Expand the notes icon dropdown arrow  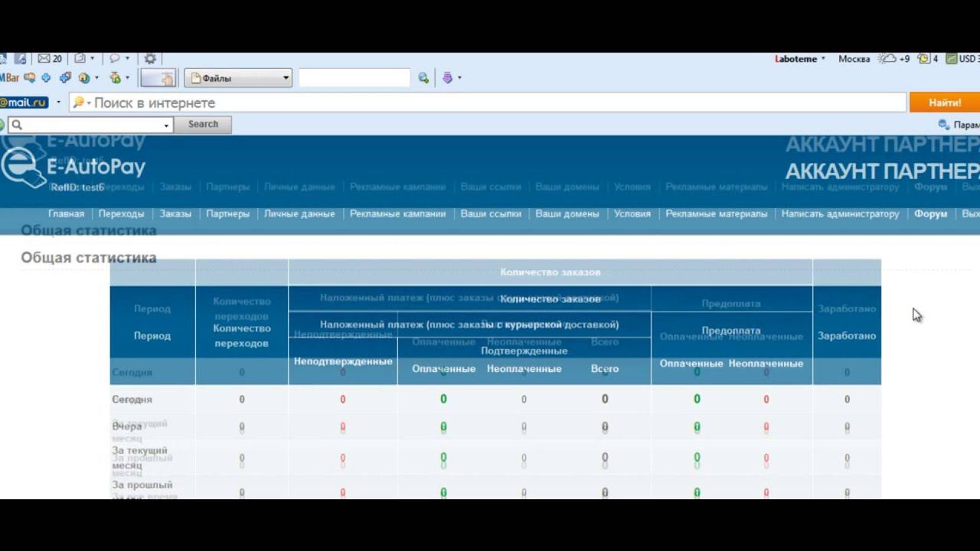tap(93, 59)
